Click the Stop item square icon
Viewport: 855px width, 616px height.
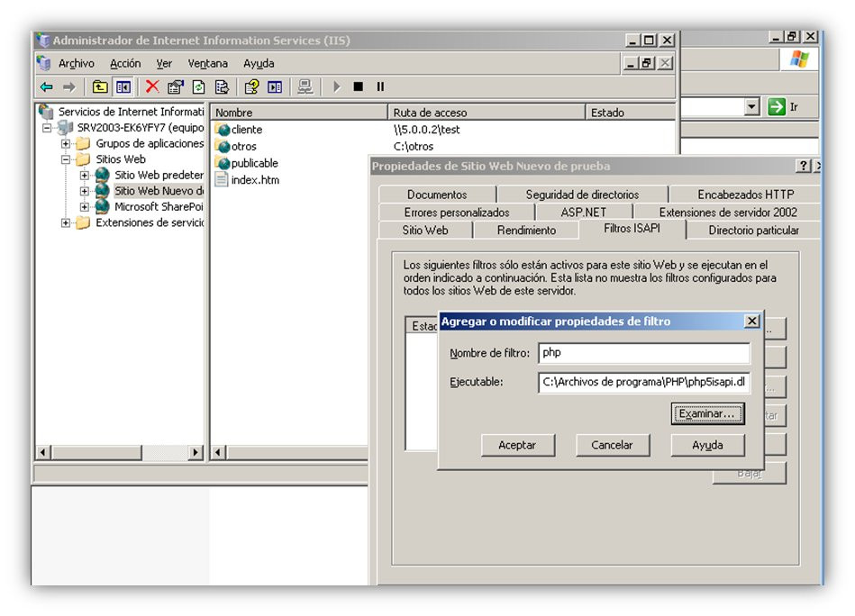point(359,86)
